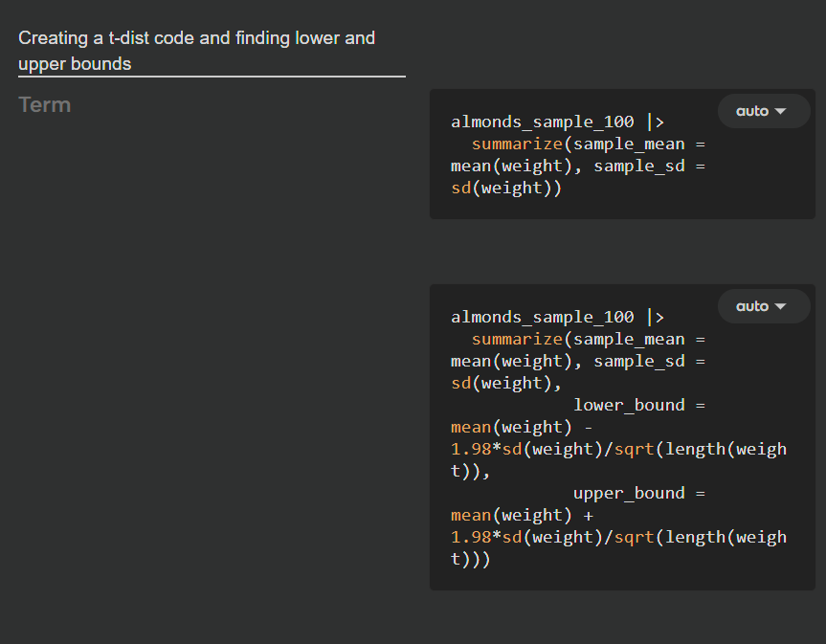
Task: Click 'lower_bound =' in the second code block
Action: [x=639, y=405]
